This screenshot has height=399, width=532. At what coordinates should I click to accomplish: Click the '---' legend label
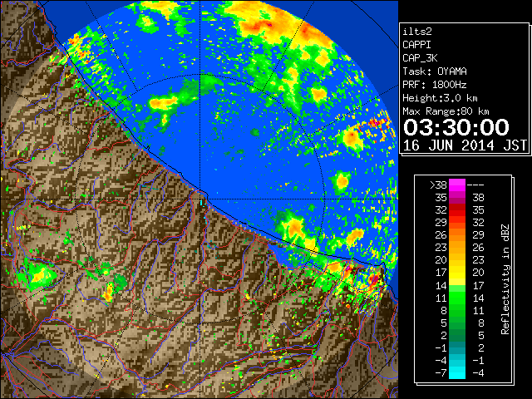tap(475, 185)
